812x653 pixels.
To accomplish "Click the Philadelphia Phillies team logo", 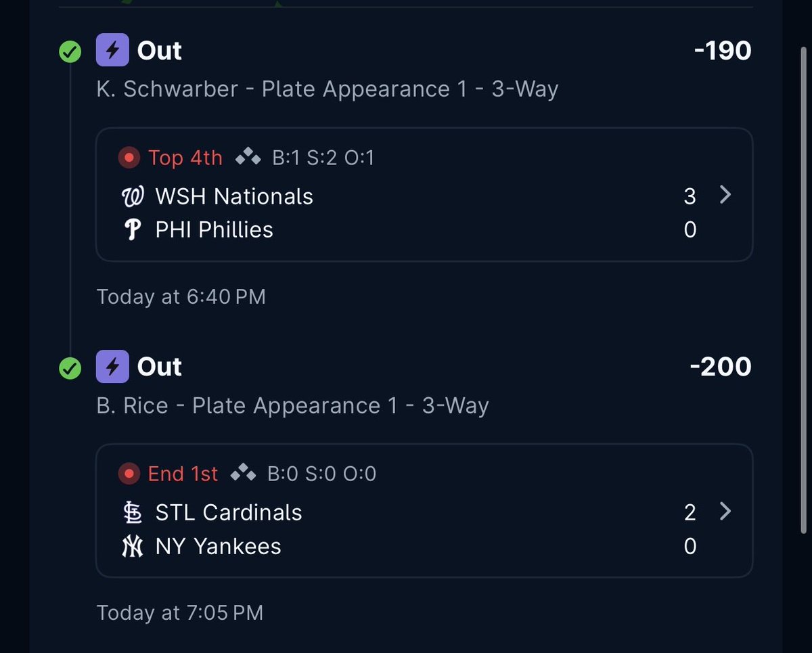I will click(x=133, y=230).
